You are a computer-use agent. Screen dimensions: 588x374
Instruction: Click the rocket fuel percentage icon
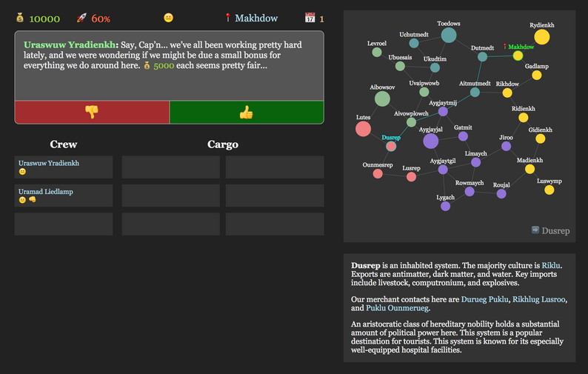click(x=82, y=18)
